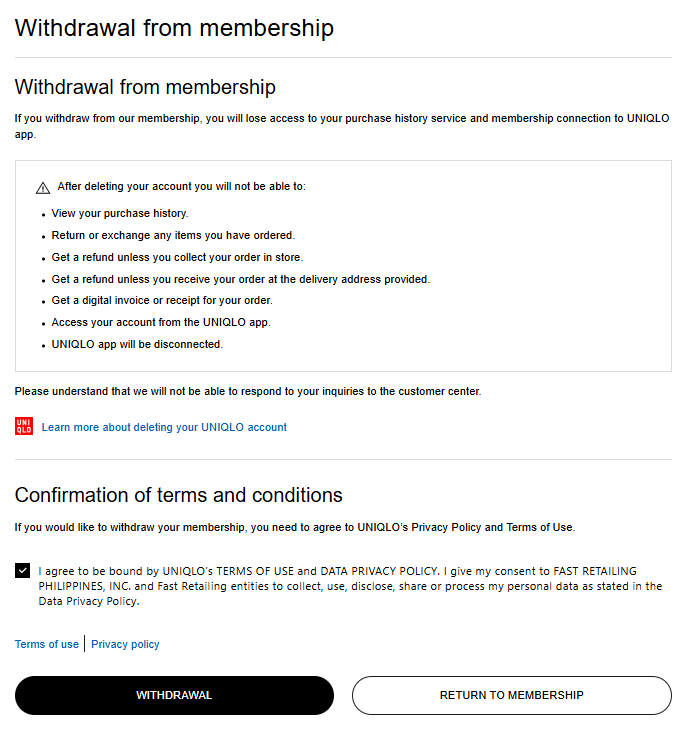This screenshot has width=694, height=739.
Task: Open the Terms of use link
Action: click(47, 644)
